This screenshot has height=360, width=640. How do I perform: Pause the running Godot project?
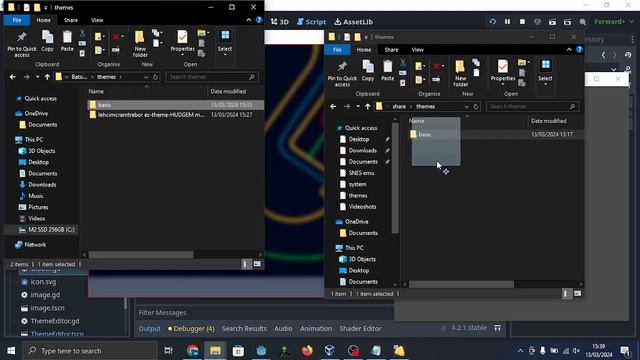[507, 22]
